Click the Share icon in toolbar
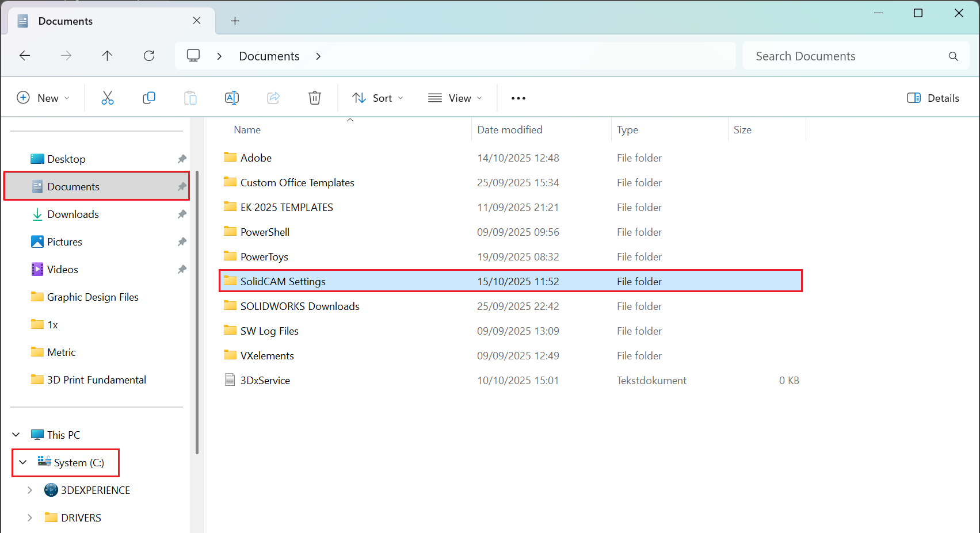This screenshot has height=533, width=980. coord(273,98)
